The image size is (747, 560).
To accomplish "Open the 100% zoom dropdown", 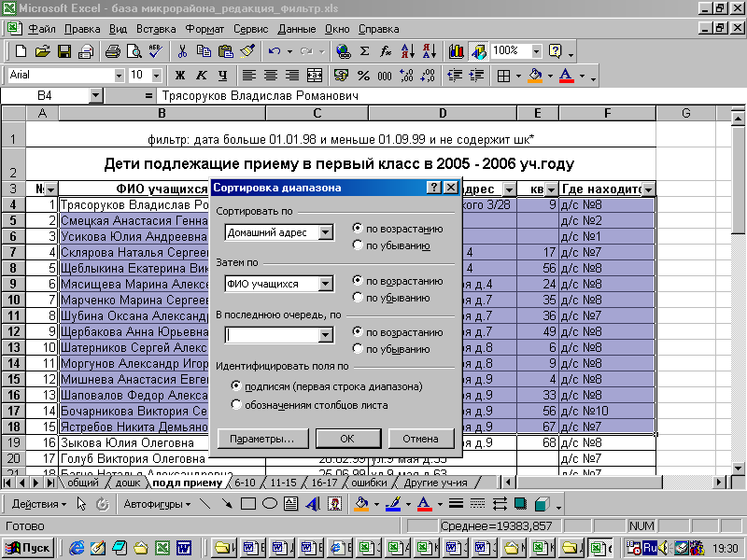I will (x=536, y=51).
